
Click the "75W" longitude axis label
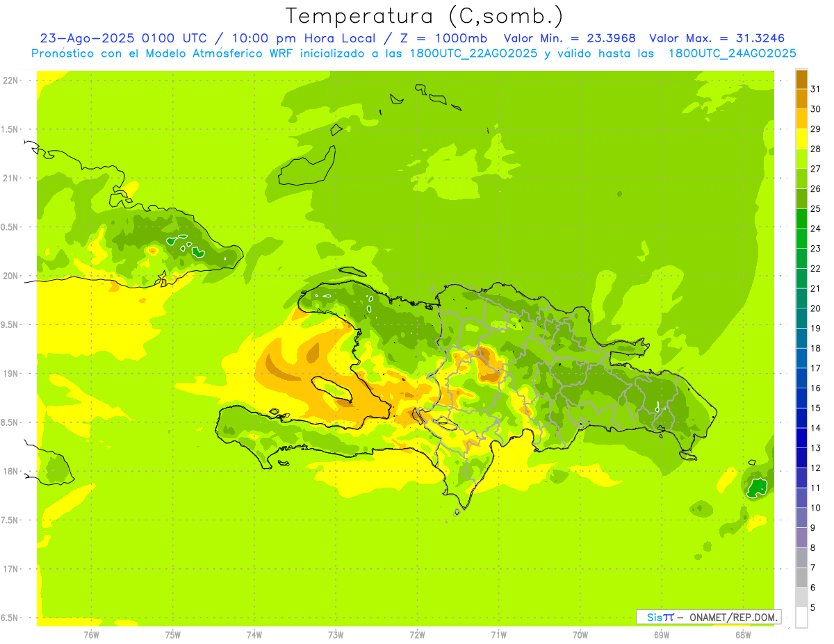tap(172, 635)
